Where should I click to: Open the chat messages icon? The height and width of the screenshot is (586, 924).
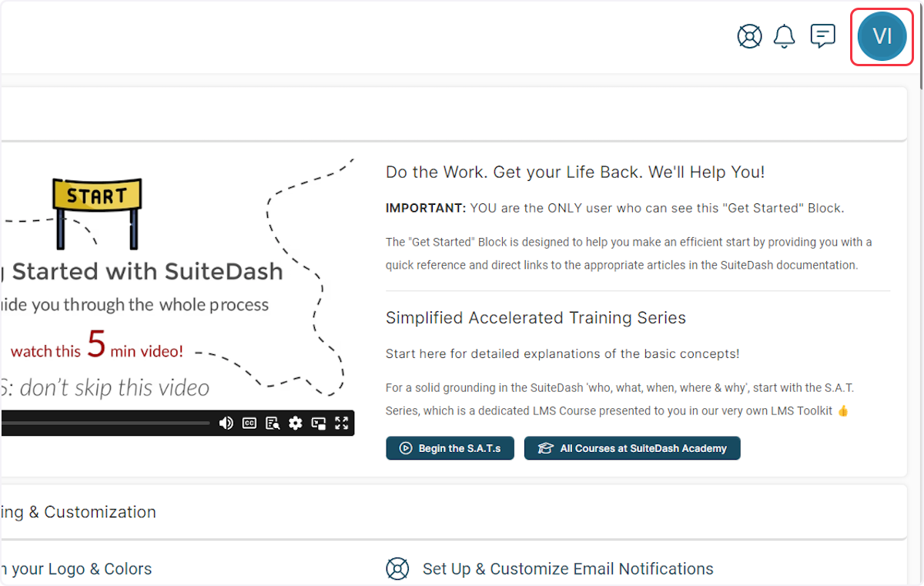823,36
